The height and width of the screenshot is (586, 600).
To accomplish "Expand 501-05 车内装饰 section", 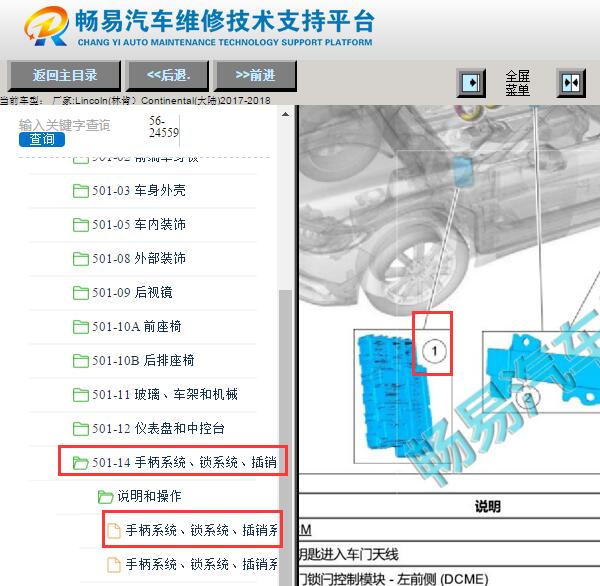I will [x=139, y=225].
